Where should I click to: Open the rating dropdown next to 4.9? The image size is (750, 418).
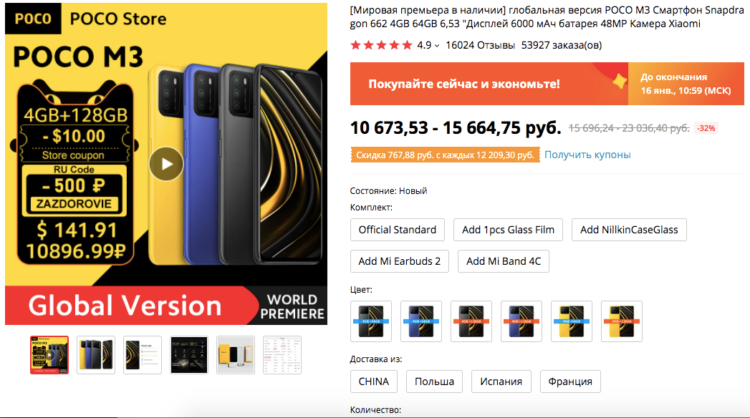pyautogui.click(x=437, y=46)
